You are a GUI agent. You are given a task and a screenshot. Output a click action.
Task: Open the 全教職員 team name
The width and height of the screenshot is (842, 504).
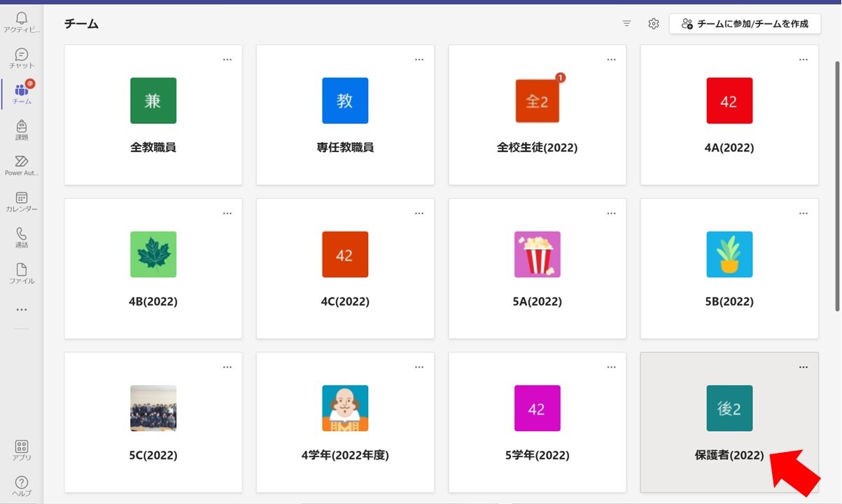[x=153, y=148]
